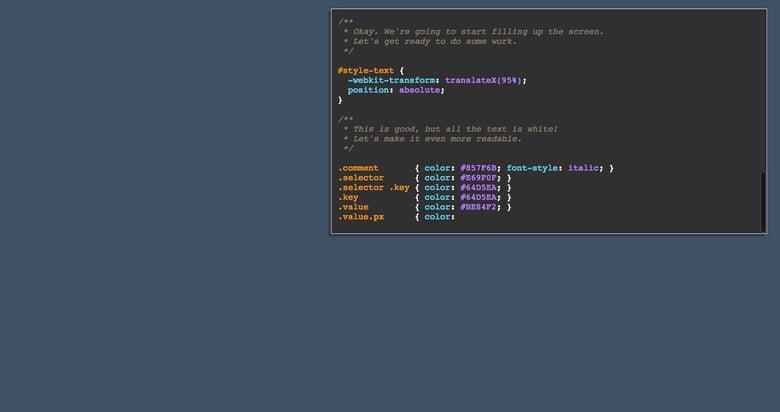Click the standalone .key selector

coord(347,197)
